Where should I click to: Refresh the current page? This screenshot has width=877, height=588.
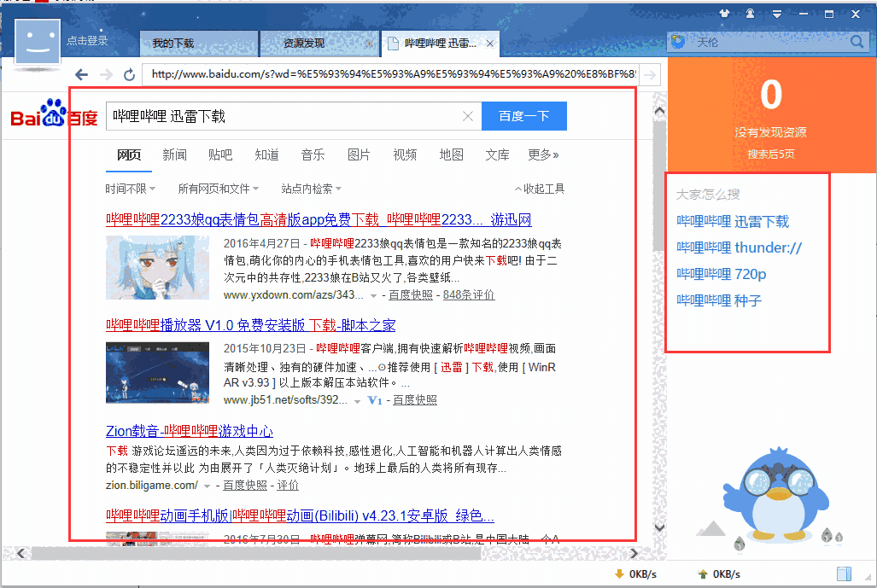[129, 74]
